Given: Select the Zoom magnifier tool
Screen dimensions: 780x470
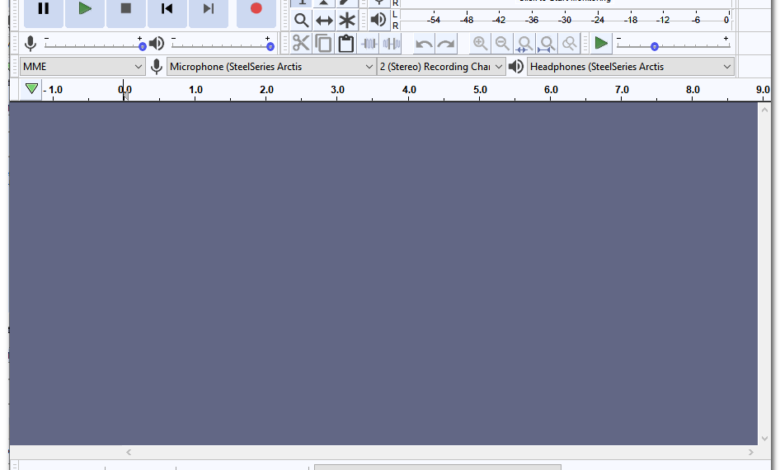Looking at the screenshot, I should tap(301, 20).
